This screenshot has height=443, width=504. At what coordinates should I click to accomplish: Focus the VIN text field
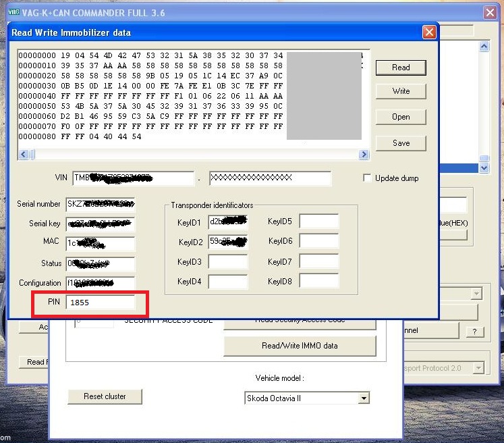click(x=133, y=178)
